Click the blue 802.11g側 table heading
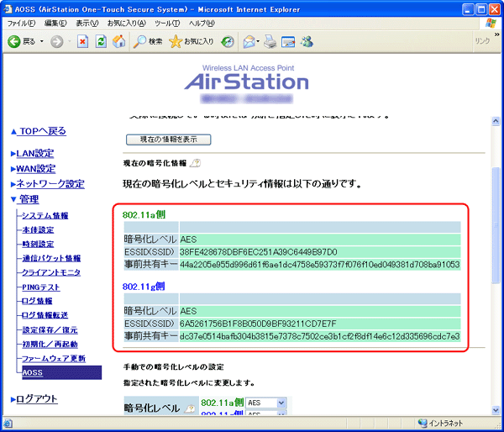The image size is (504, 432). 144,287
